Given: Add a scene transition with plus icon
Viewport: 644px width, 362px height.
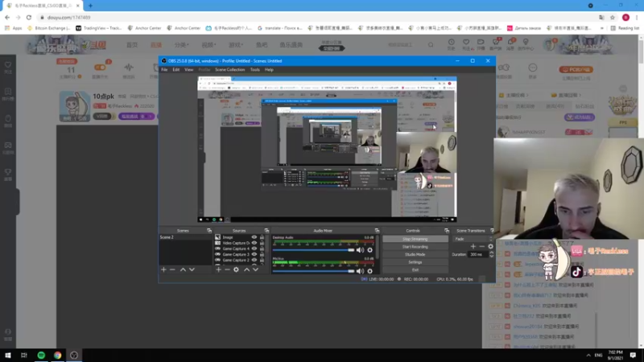Looking at the screenshot, I should point(473,246).
